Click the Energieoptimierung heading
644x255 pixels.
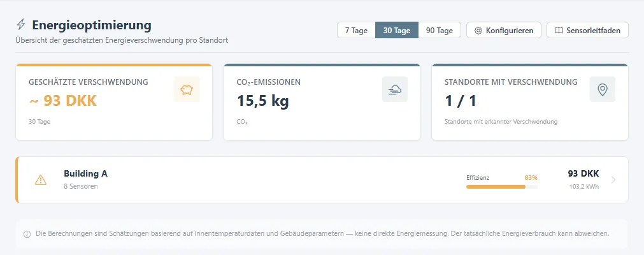pyautogui.click(x=92, y=25)
